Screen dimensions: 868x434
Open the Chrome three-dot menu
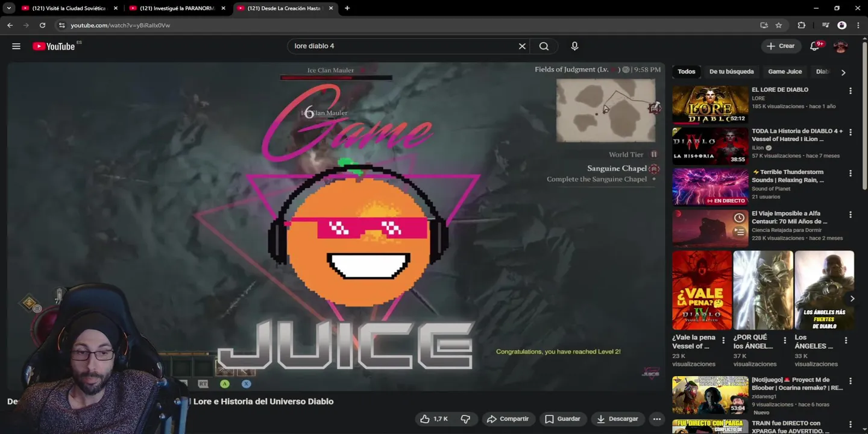coord(858,25)
